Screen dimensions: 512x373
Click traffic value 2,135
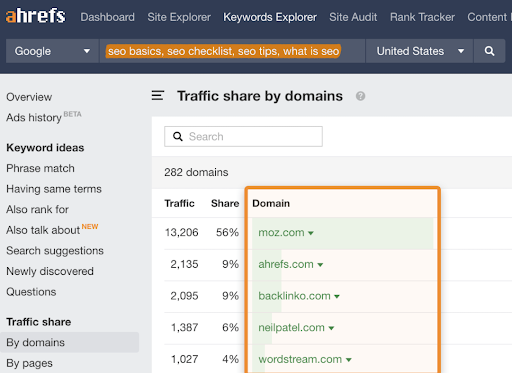(184, 264)
